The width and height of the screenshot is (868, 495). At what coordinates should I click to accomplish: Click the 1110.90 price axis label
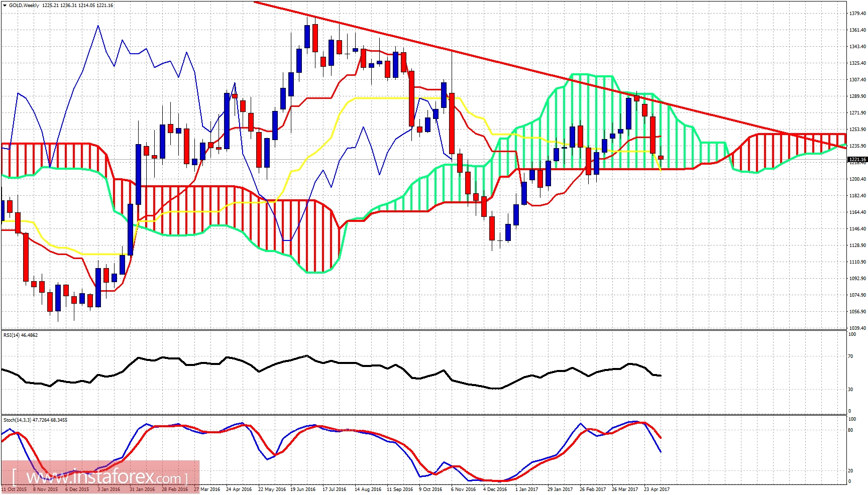[x=857, y=262]
